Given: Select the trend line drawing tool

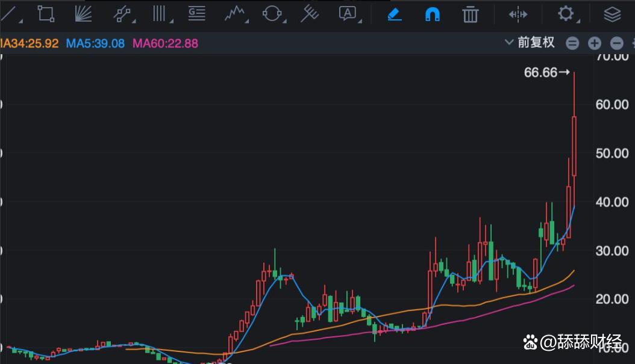Looking at the screenshot, I should click(8, 13).
